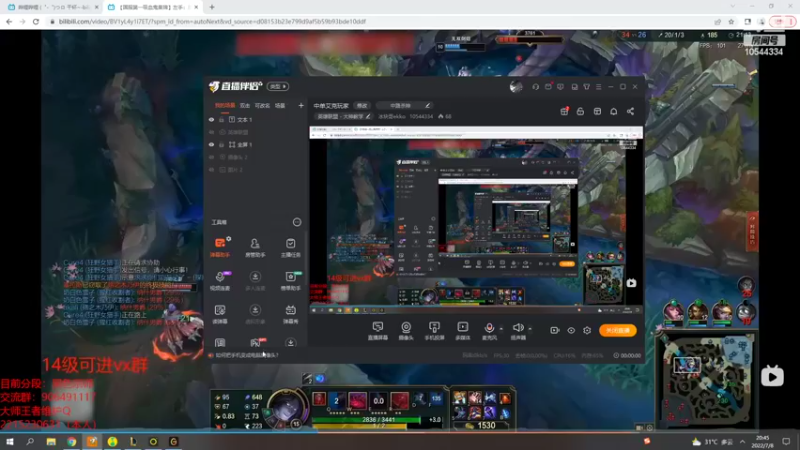
Task: Expand microphone options arrow
Action: [501, 329]
